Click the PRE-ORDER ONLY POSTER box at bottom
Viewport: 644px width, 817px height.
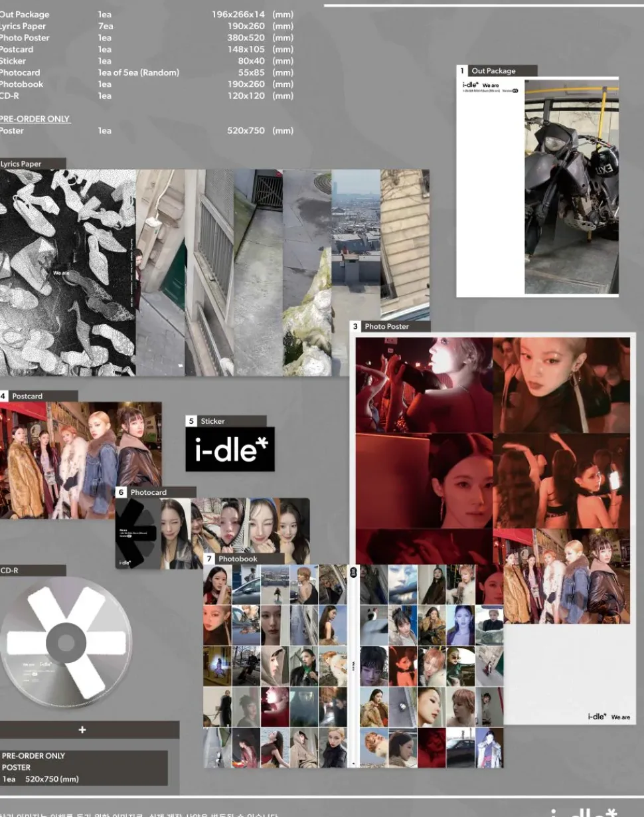[83, 767]
